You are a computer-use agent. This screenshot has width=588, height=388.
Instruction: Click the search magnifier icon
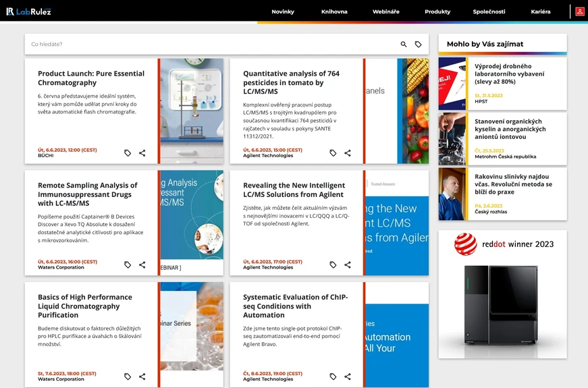(404, 45)
